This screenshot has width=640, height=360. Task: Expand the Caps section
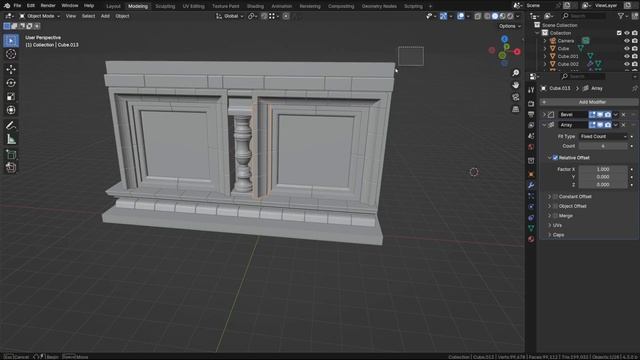(x=558, y=235)
